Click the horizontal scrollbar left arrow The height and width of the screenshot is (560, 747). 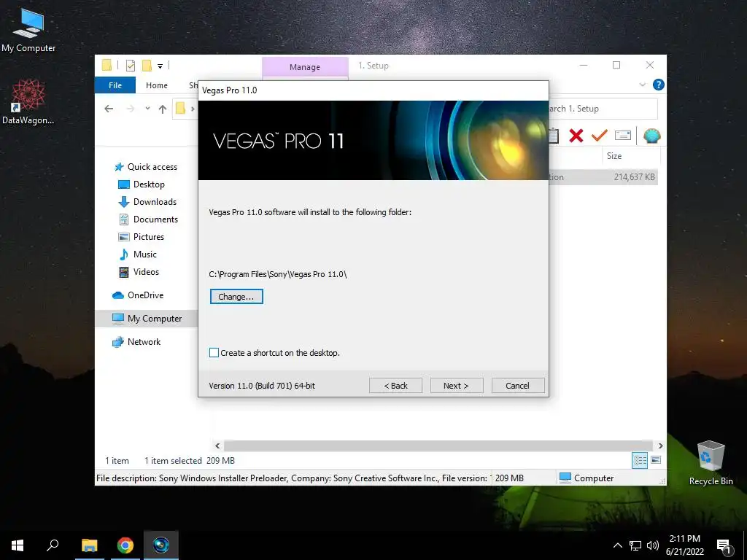click(217, 446)
